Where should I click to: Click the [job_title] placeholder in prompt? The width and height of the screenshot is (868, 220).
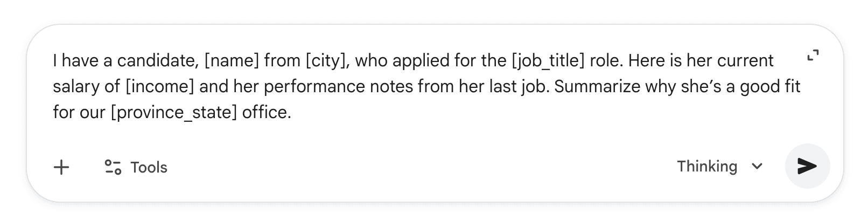pos(548,60)
